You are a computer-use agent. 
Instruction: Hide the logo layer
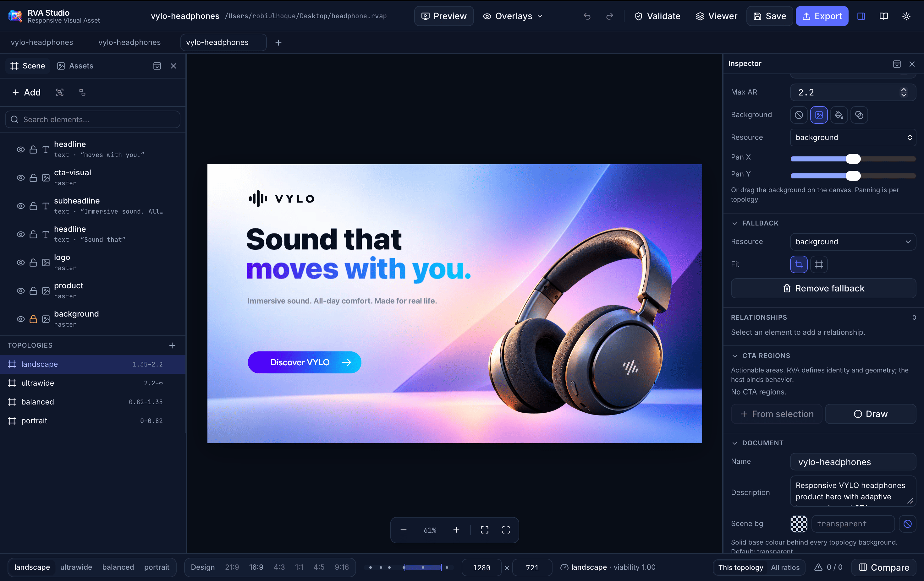click(21, 262)
